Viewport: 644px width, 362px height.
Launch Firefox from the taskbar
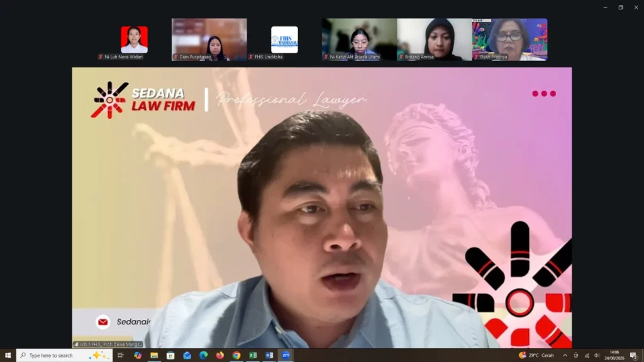click(x=219, y=356)
